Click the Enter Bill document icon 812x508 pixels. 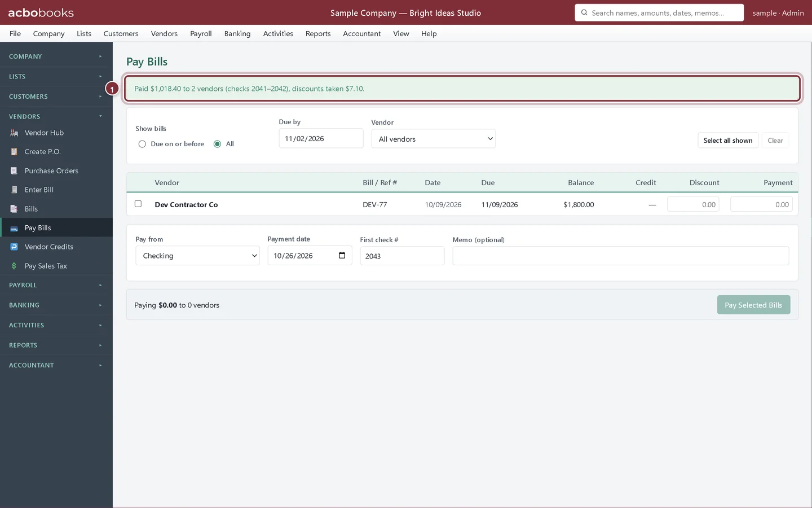(14, 190)
